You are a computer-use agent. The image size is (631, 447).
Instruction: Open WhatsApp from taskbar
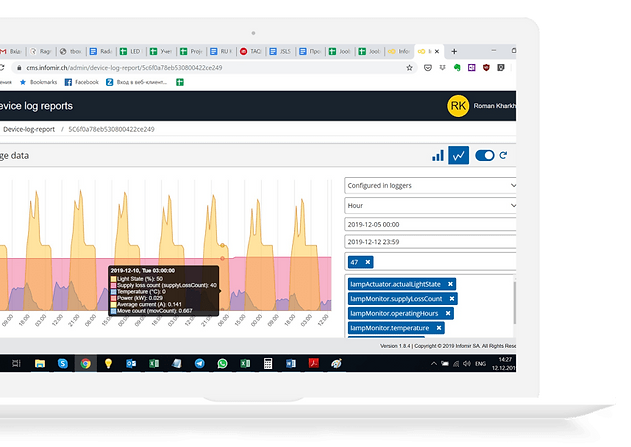click(x=222, y=364)
